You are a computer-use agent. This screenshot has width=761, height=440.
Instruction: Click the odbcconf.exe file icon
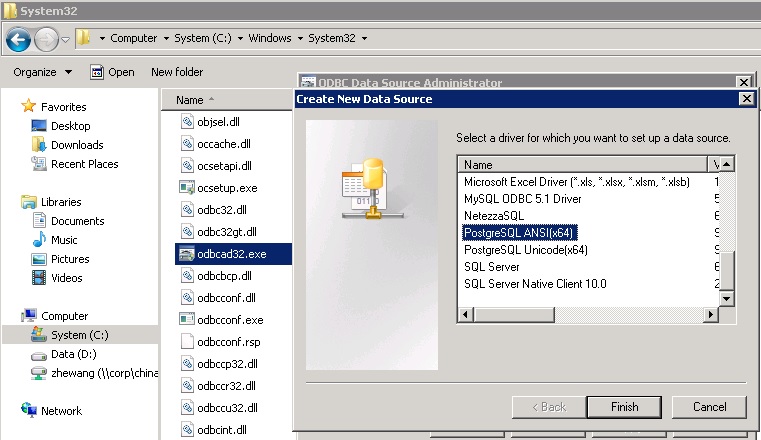tap(187, 319)
